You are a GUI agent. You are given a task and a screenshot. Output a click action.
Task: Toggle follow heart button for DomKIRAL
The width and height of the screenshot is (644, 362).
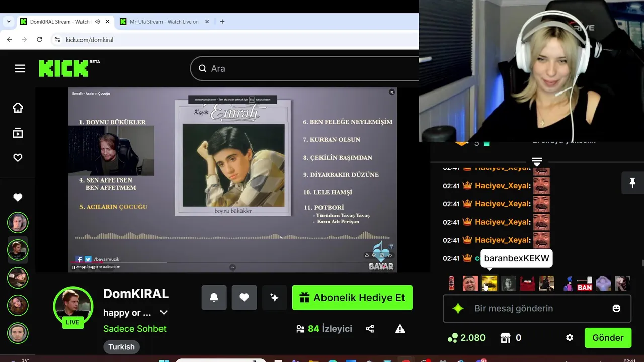pos(244,298)
